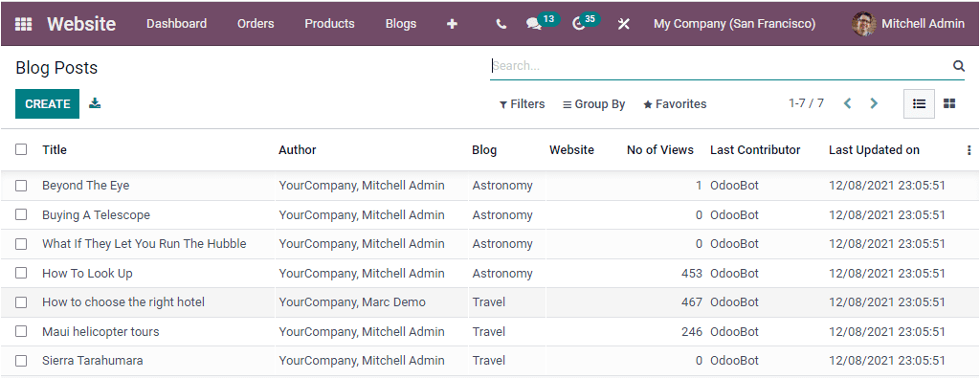Click Travel blog cell in Sierra Tarahumara row
The width and height of the screenshot is (980, 379).
tap(489, 361)
